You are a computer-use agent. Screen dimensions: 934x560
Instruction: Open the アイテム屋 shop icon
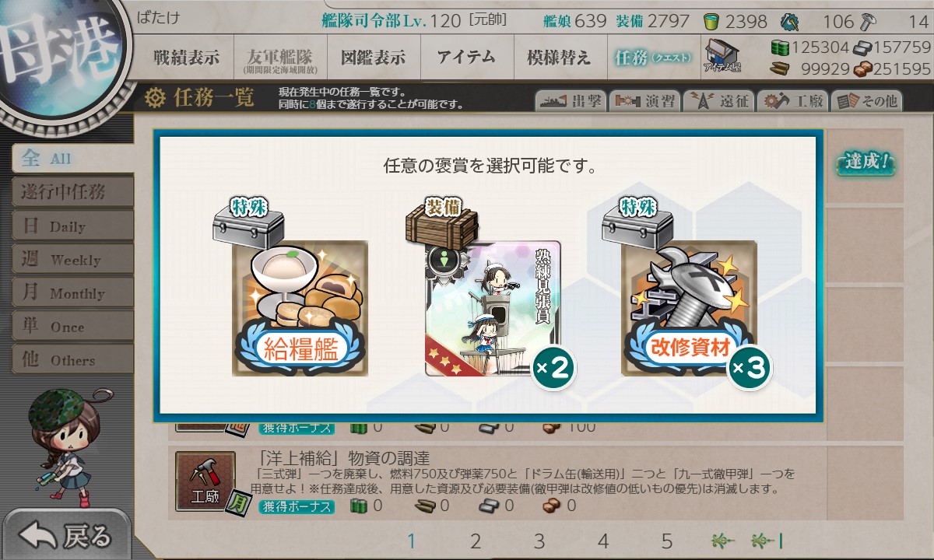(722, 58)
